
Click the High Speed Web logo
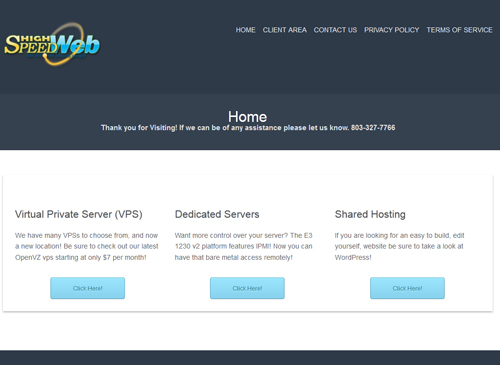tap(52, 44)
